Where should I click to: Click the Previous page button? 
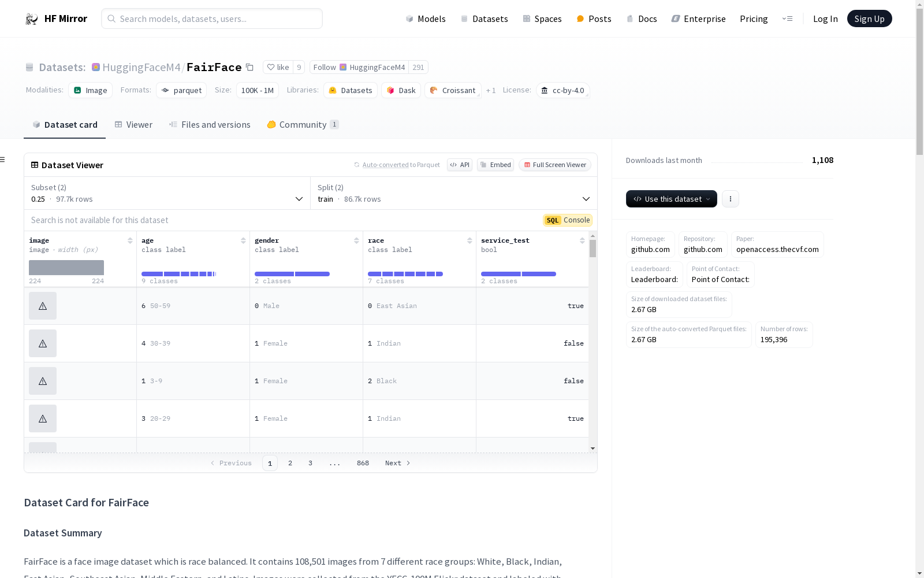coord(231,463)
